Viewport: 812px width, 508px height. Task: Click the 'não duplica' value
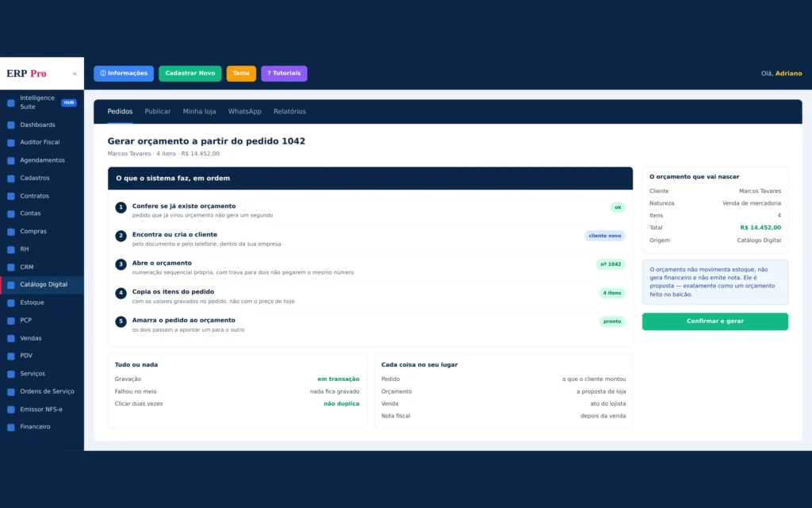point(341,404)
